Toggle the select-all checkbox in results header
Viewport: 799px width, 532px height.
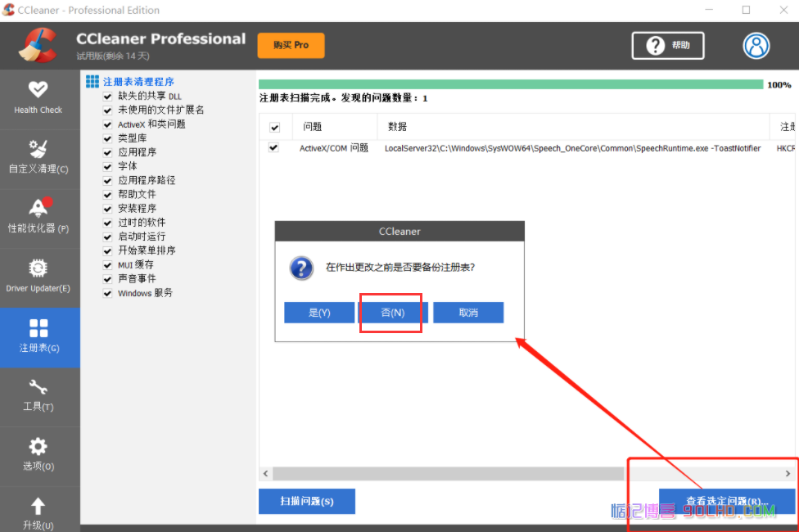click(x=275, y=128)
